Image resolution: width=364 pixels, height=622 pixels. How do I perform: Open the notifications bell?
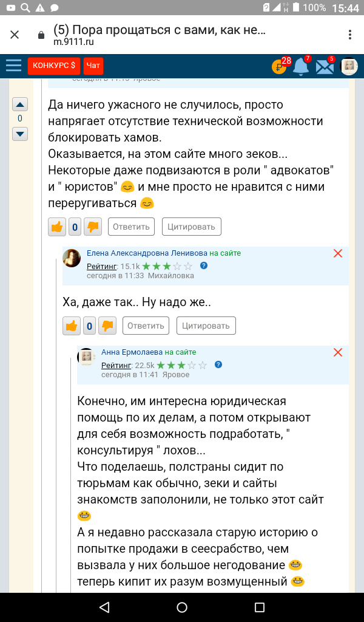[x=300, y=66]
